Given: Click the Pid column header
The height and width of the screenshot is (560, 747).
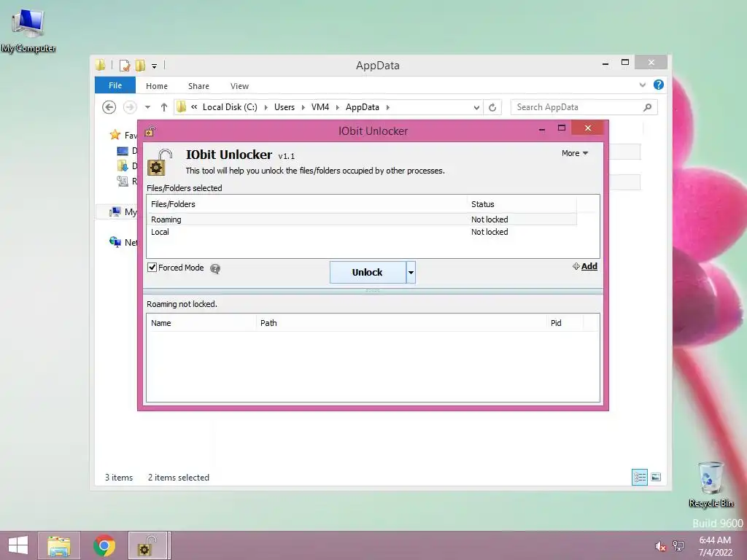Looking at the screenshot, I should (565, 323).
